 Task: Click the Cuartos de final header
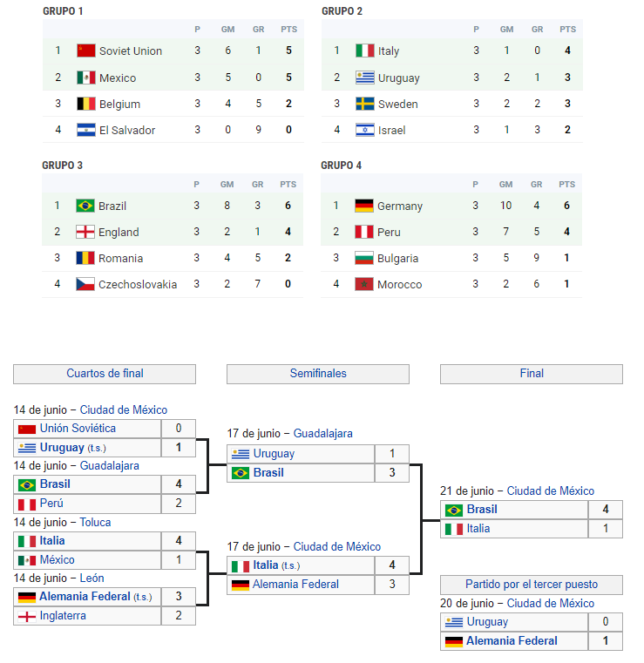coord(105,374)
